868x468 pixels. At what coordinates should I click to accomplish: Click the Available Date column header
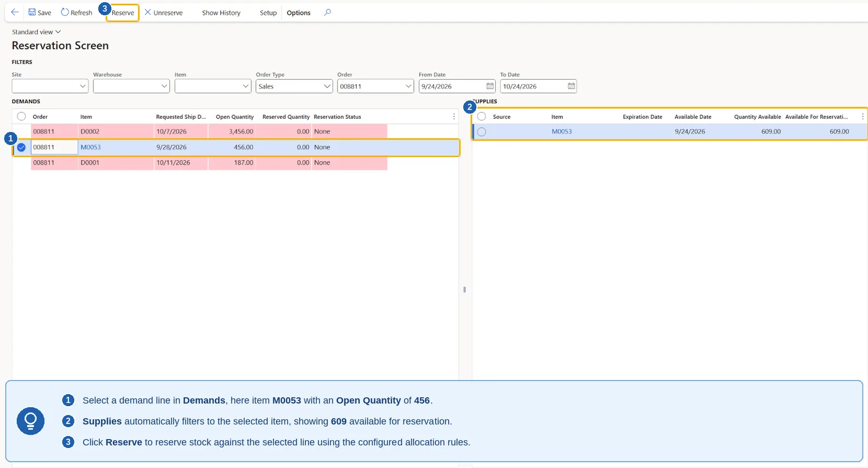(693, 117)
